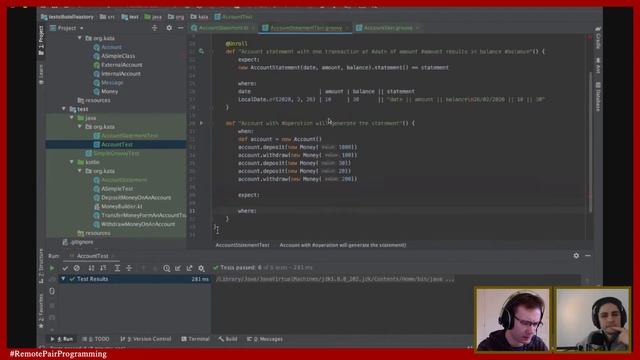Open Build tool window
This screenshot has width=640, height=360.
228,339
